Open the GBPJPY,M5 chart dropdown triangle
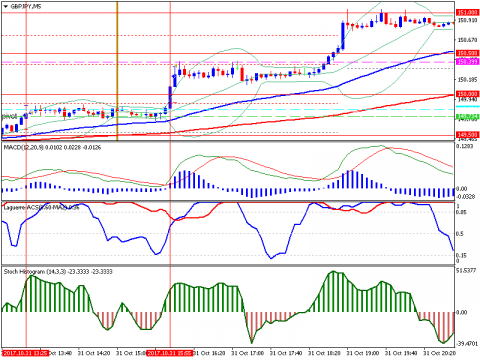Screen dimensions: 480x360 5,6
